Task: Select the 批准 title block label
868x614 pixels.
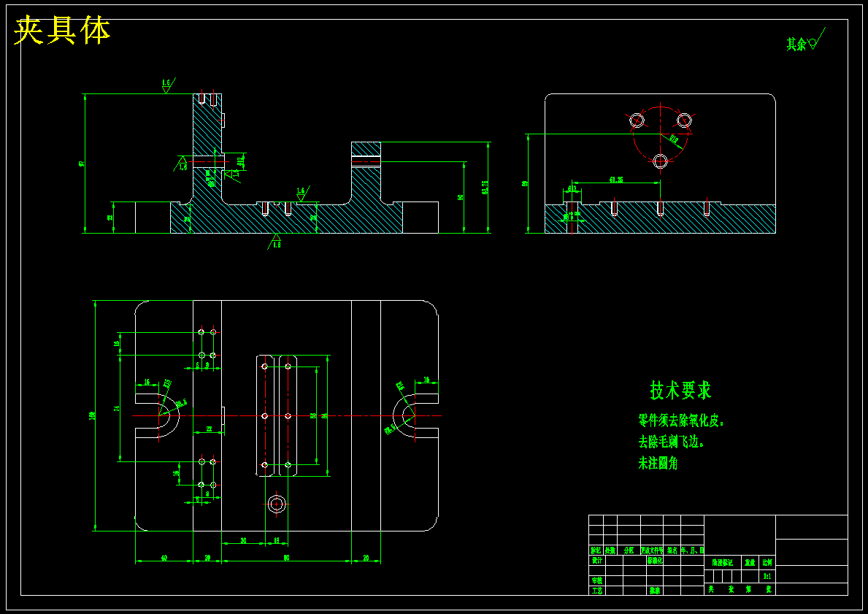Action: pyautogui.click(x=654, y=591)
